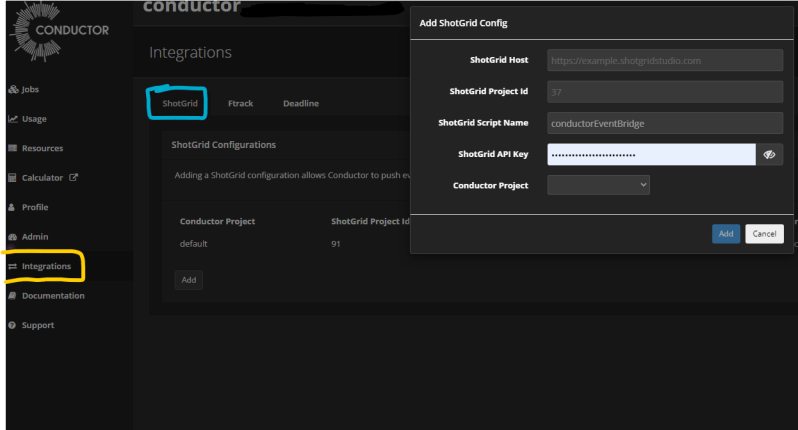
Task: Click the '91' project id cell
Action: coord(335,244)
